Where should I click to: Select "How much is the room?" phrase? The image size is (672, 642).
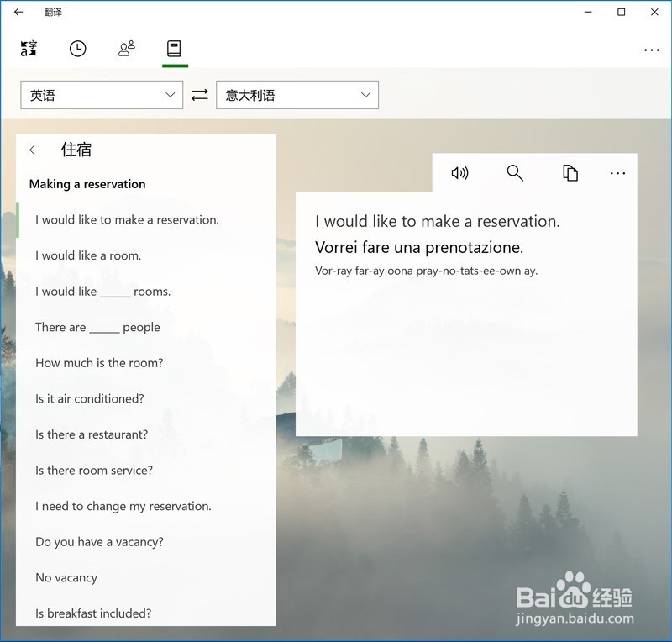pos(98,363)
